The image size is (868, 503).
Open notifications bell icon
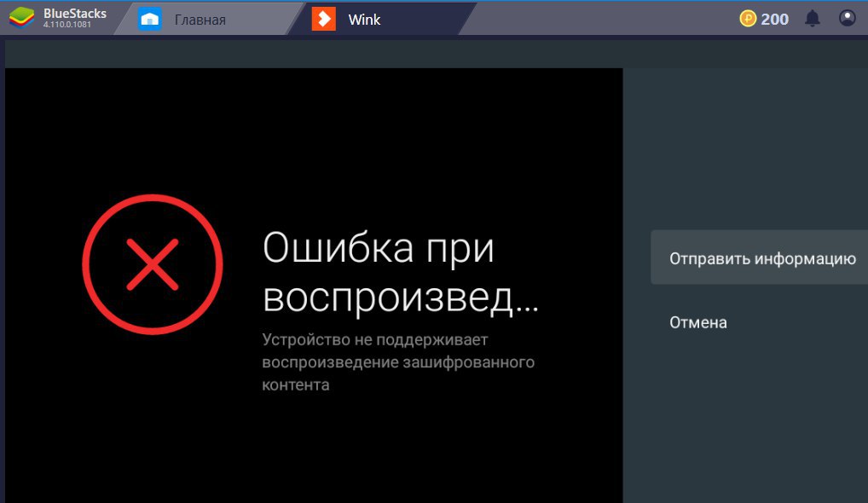(812, 19)
